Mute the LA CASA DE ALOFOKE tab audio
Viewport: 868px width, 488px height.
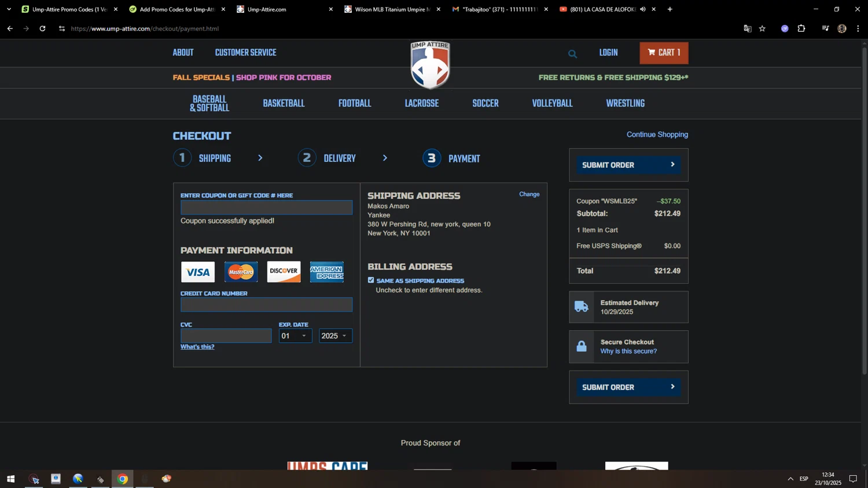coord(643,9)
